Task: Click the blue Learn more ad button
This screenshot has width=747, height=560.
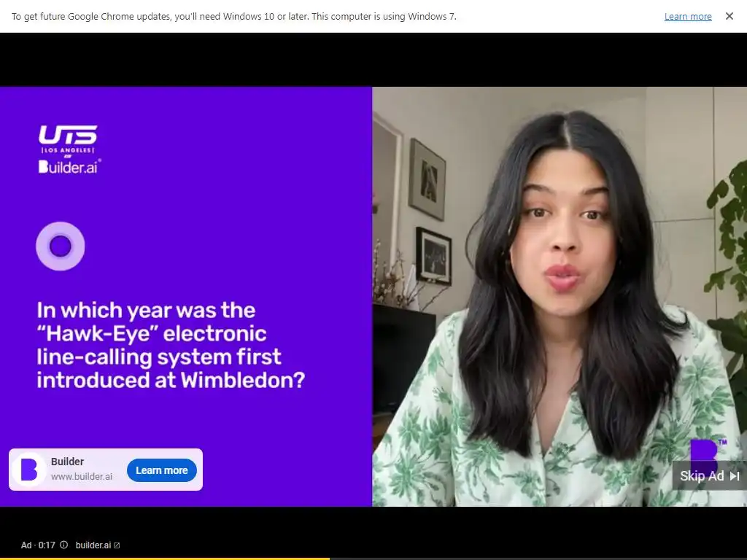Action: click(x=161, y=470)
